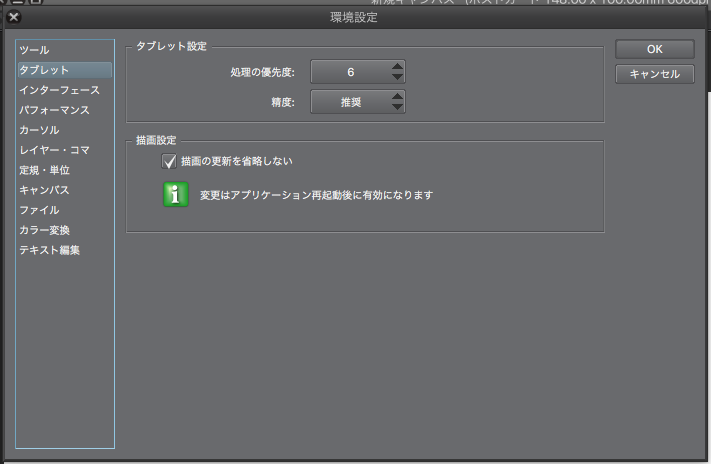Image resolution: width=711 pixels, height=464 pixels.
Task: Click the キャンセル button
Action: tap(654, 74)
